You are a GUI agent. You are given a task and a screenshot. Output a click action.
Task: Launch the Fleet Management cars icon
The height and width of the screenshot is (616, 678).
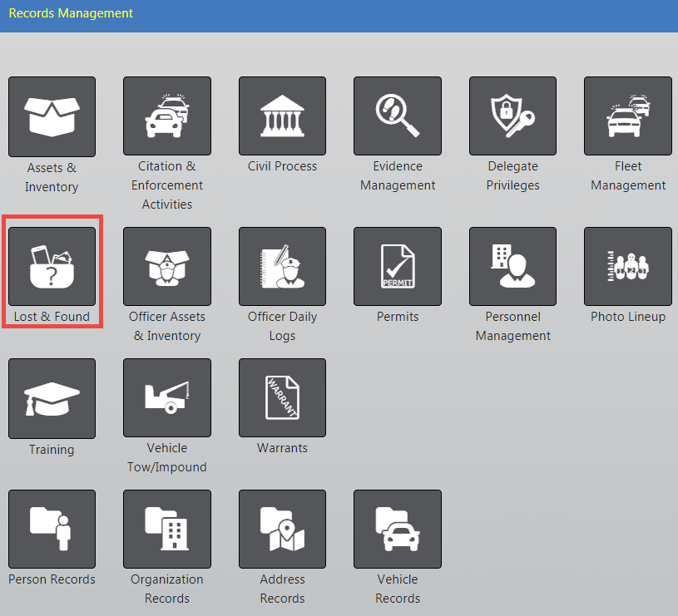pos(628,116)
